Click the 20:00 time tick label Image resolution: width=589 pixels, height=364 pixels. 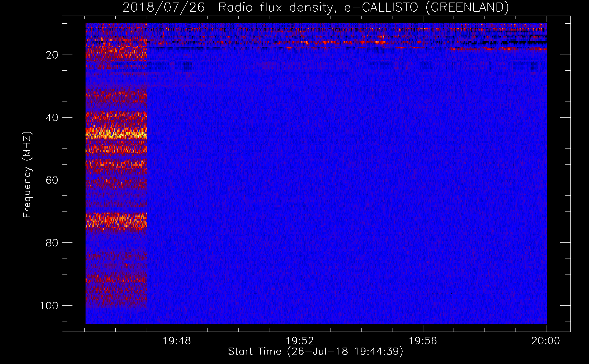point(545,341)
